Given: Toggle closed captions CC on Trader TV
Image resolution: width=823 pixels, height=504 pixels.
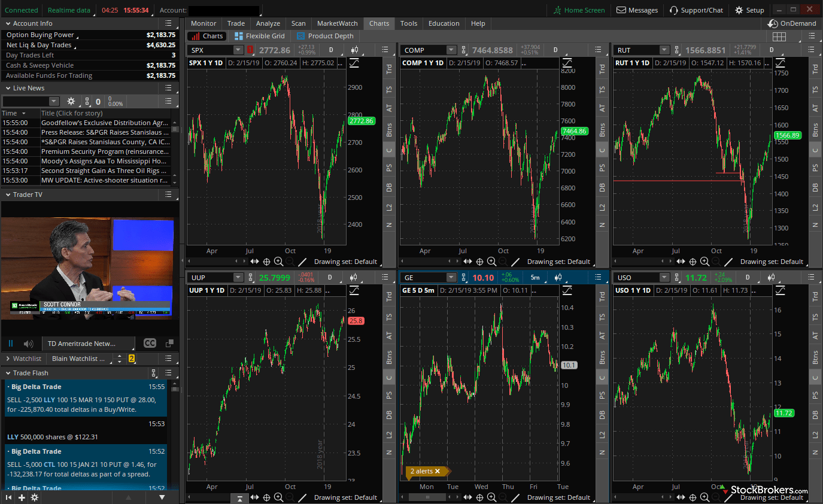Looking at the screenshot, I should [150, 344].
